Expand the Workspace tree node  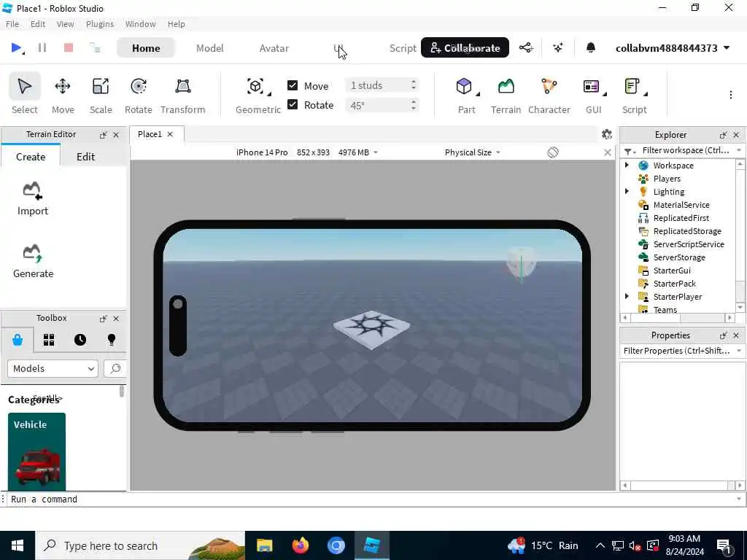(627, 165)
